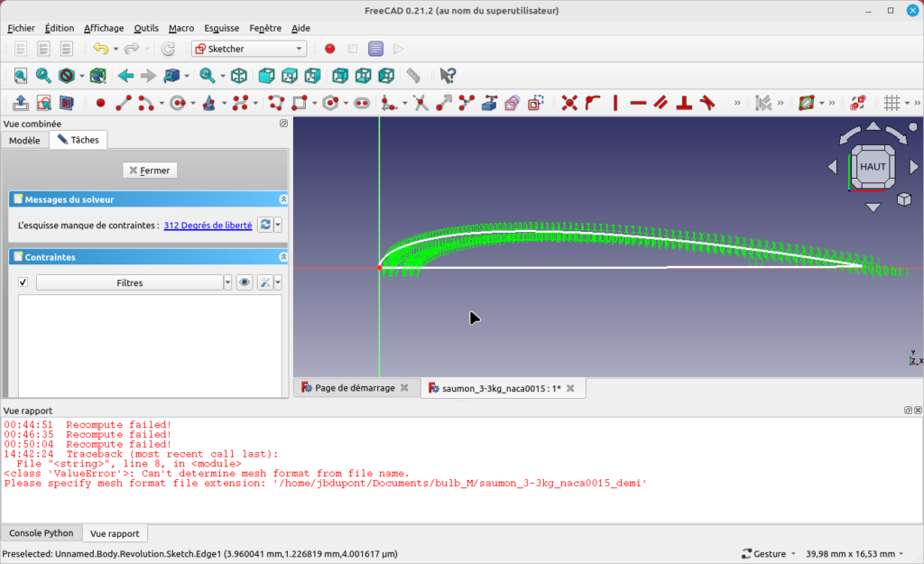Open the dimensions 39,98 mm x 16,53 mm dropdown

[x=855, y=554]
